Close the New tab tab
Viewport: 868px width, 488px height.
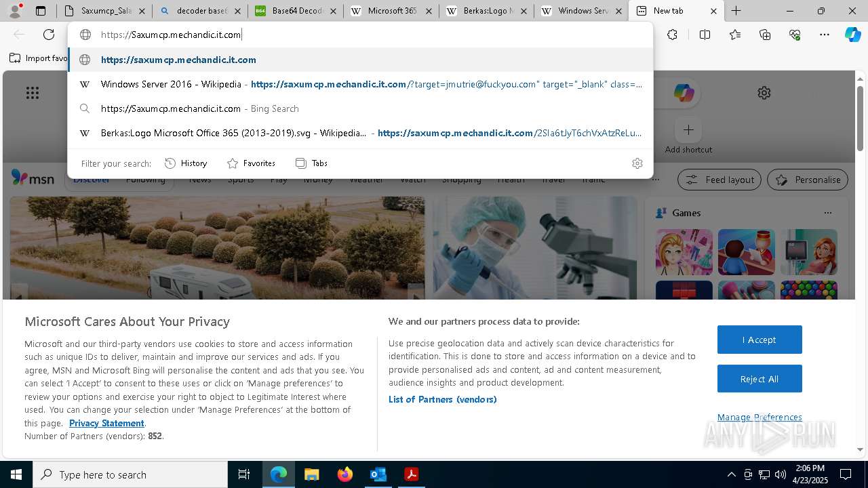click(713, 11)
